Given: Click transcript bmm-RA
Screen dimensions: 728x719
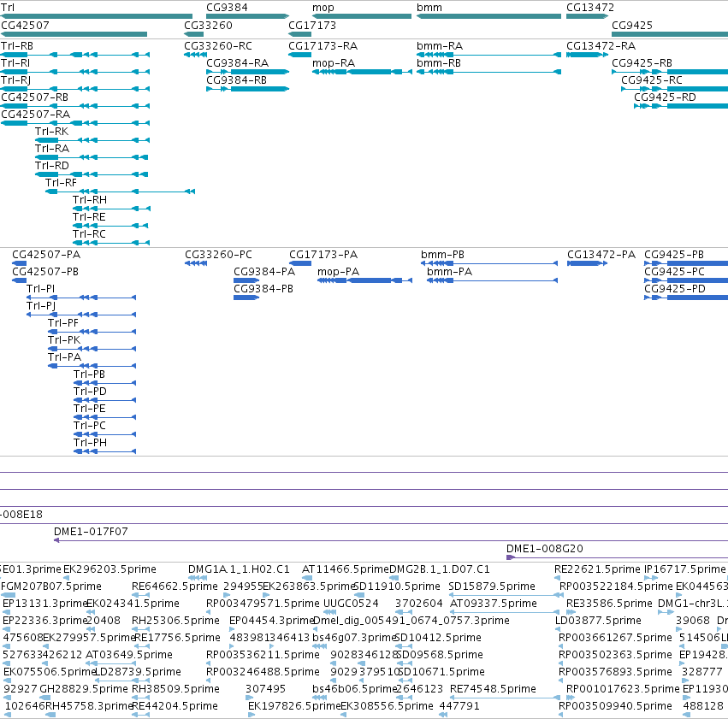Looking at the screenshot, I should pos(488,55).
